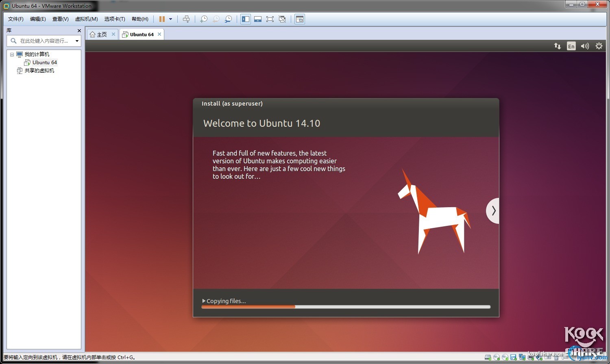Click the hard disk status icon

coord(488,357)
